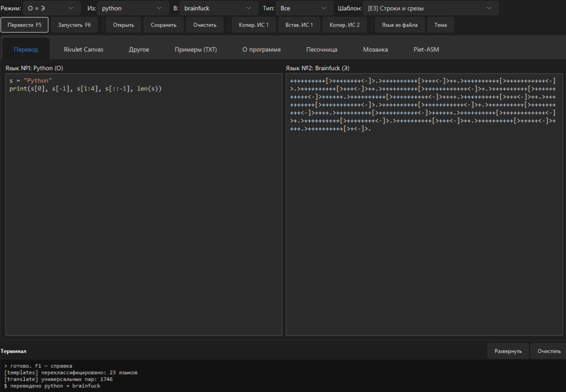Open the Примеры (TXT) tab

(x=196, y=49)
